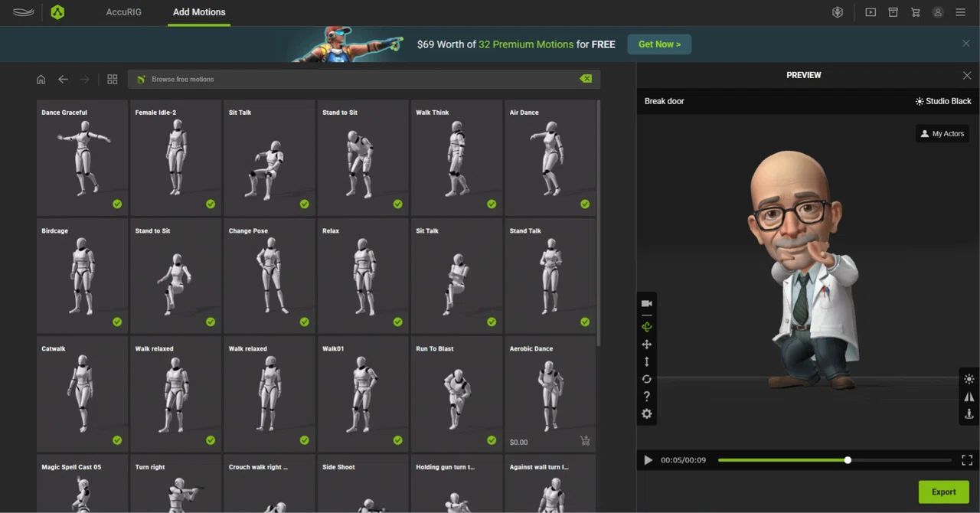Click the motion list vertical scrollbar
This screenshot has width=980, height=513.
coord(598,222)
